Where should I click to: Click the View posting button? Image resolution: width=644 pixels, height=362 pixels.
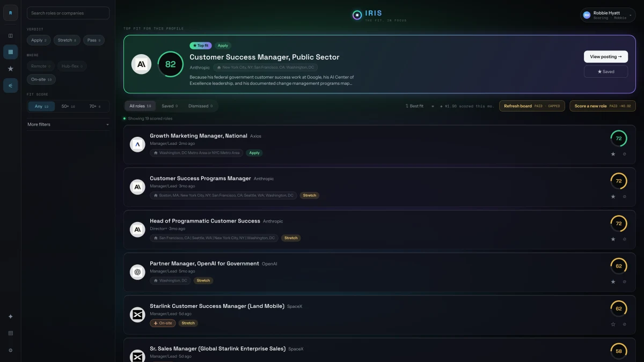[606, 57]
